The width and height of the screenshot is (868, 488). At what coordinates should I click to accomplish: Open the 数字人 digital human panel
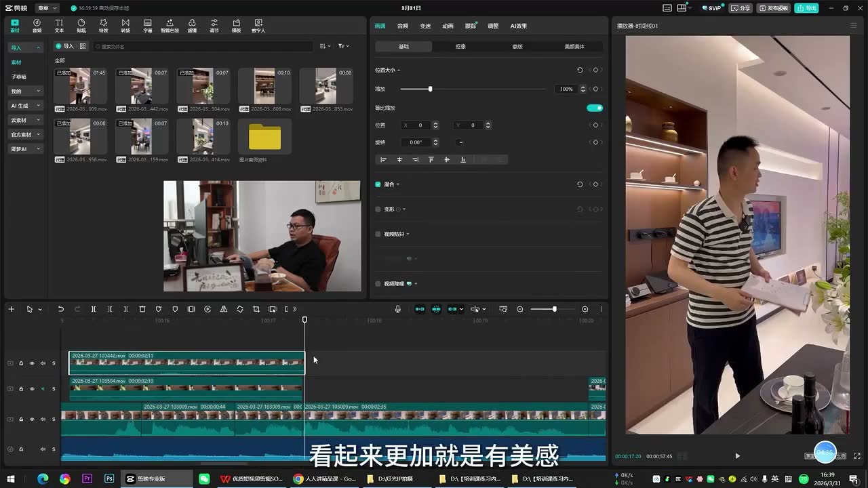pyautogui.click(x=258, y=26)
